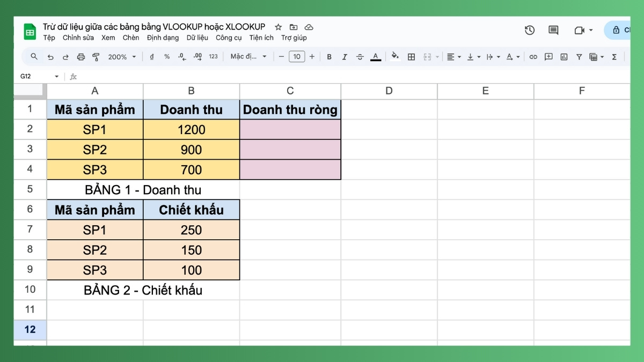The height and width of the screenshot is (362, 644).
Task: Toggle bold formatting
Action: (x=329, y=56)
